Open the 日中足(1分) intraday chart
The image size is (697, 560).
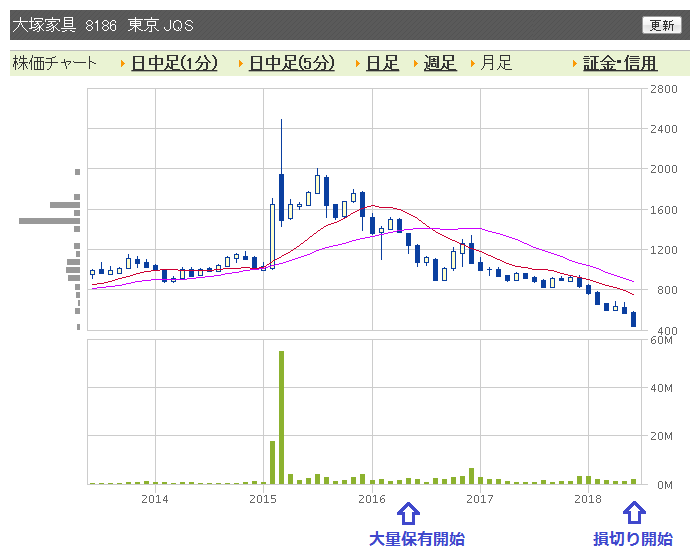(x=174, y=63)
